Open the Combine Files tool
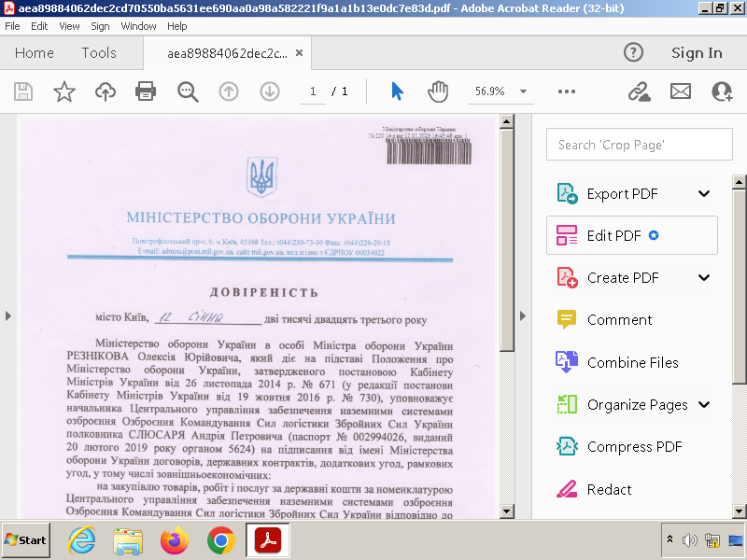 click(632, 362)
